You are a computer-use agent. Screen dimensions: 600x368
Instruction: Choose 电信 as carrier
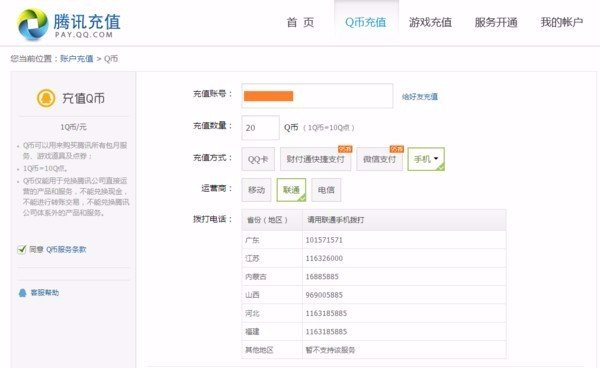coord(326,190)
